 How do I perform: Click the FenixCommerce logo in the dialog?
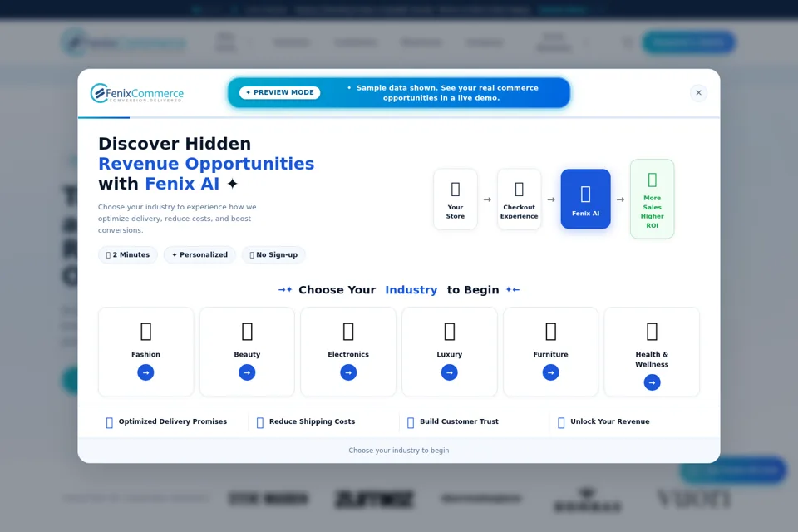click(137, 93)
